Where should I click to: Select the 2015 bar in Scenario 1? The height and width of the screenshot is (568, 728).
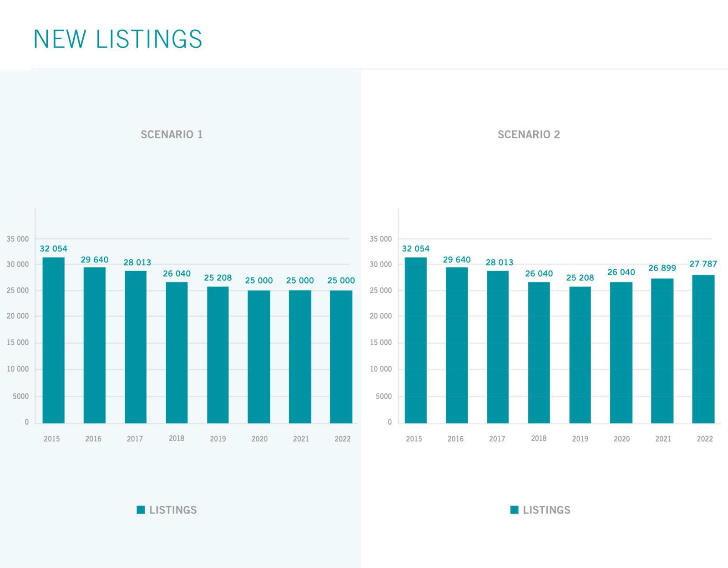(53, 340)
